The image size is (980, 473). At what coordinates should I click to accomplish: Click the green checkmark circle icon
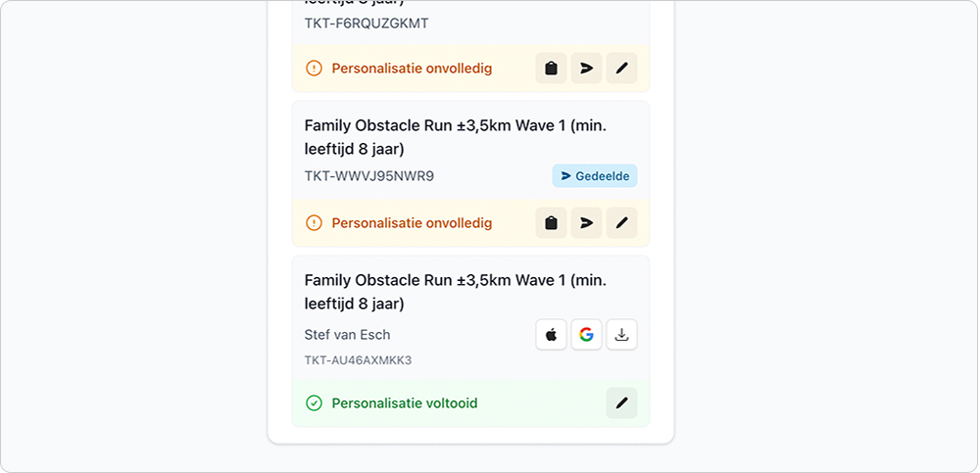pyautogui.click(x=314, y=403)
